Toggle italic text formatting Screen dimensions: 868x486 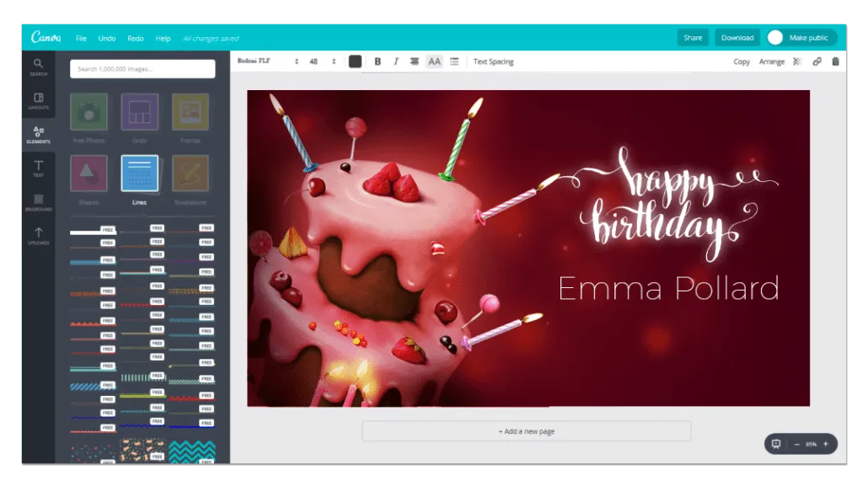pyautogui.click(x=396, y=61)
